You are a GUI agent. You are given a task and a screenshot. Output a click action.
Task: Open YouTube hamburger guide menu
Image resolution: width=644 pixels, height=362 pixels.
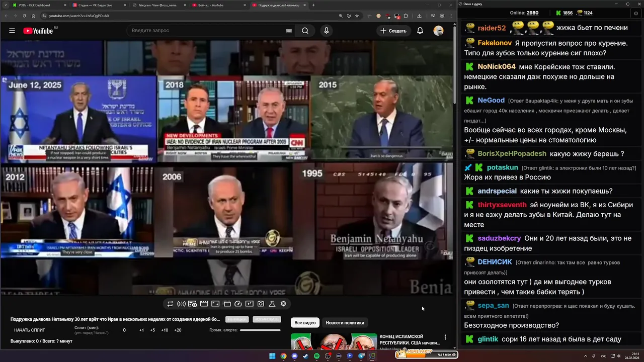tap(12, 31)
